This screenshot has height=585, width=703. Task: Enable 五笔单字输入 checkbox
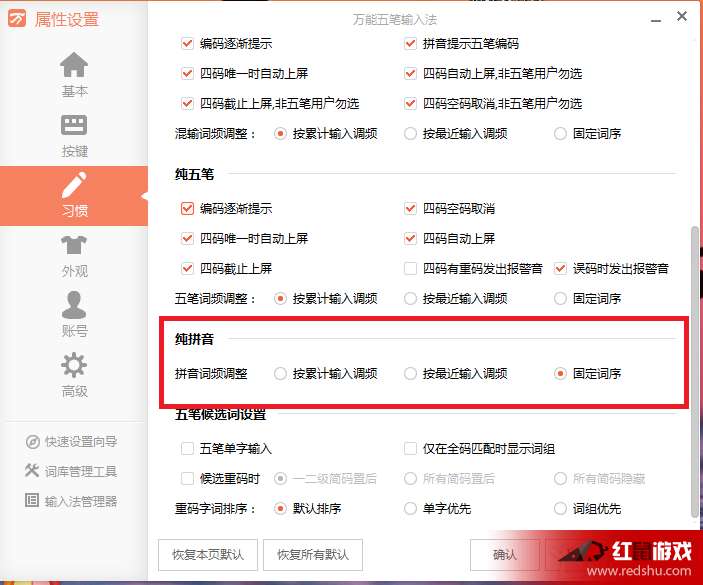point(187,448)
